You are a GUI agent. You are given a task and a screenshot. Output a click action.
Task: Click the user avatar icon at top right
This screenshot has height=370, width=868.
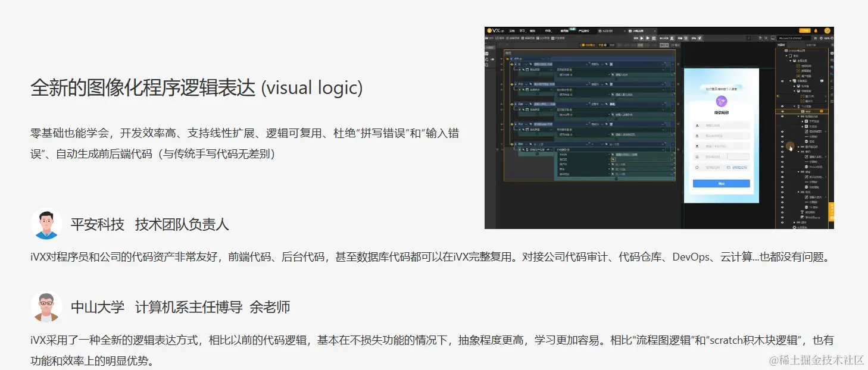click(827, 30)
